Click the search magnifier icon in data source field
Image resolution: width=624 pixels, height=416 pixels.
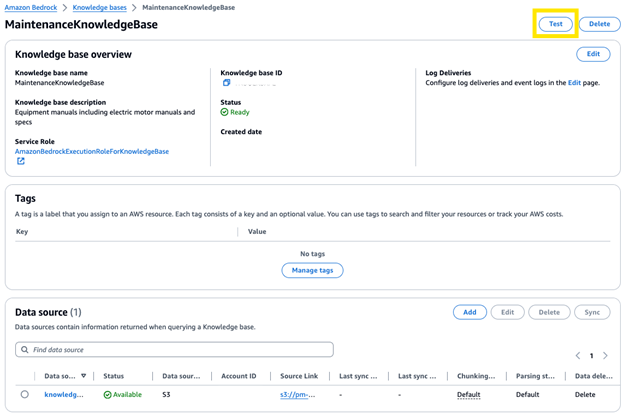(x=24, y=350)
